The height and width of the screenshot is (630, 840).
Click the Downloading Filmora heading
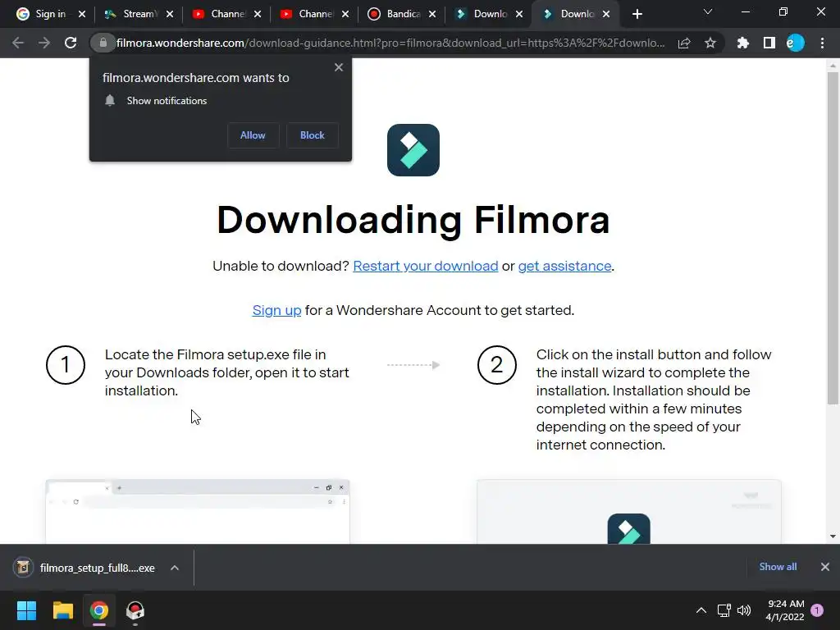click(x=413, y=220)
